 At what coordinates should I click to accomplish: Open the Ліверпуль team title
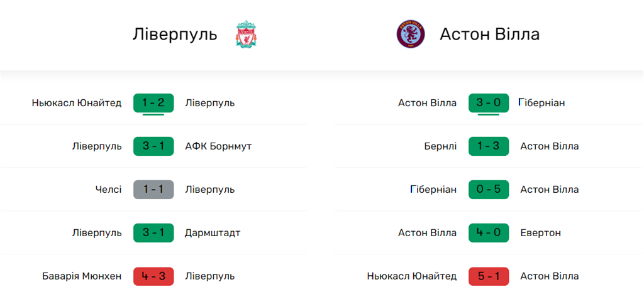tap(175, 35)
